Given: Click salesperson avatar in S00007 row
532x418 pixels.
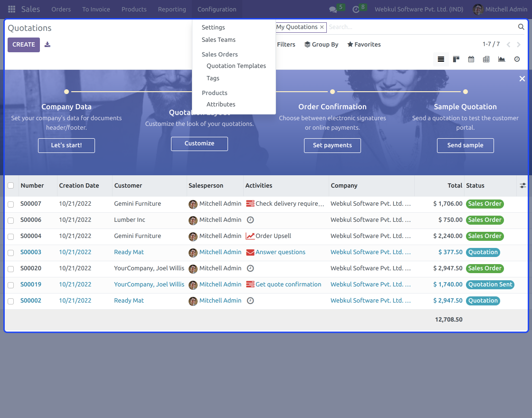Looking at the screenshot, I should point(193,204).
